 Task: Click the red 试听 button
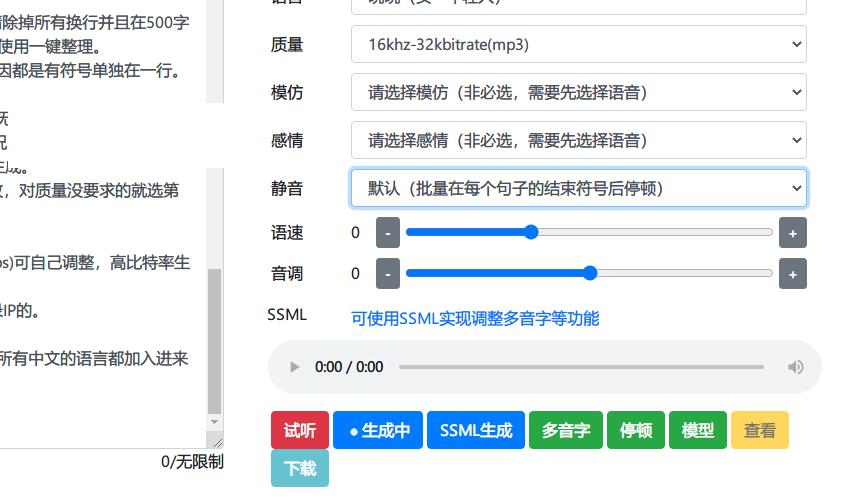coord(300,430)
